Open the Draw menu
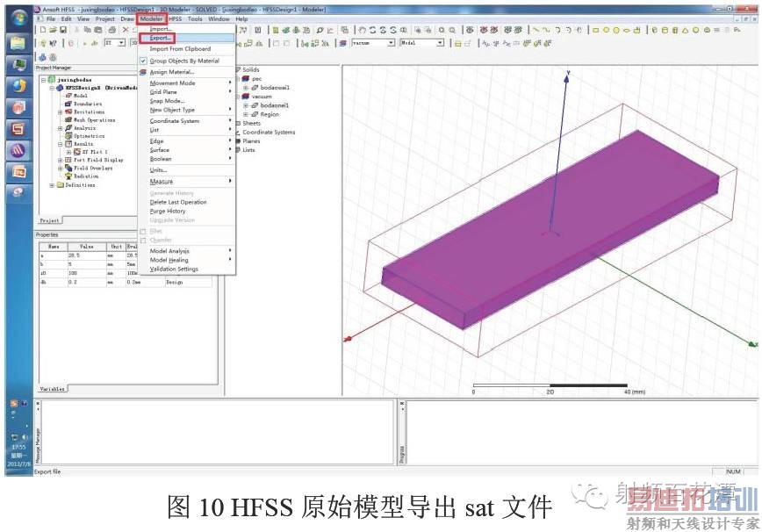The image size is (762, 532). (x=127, y=19)
